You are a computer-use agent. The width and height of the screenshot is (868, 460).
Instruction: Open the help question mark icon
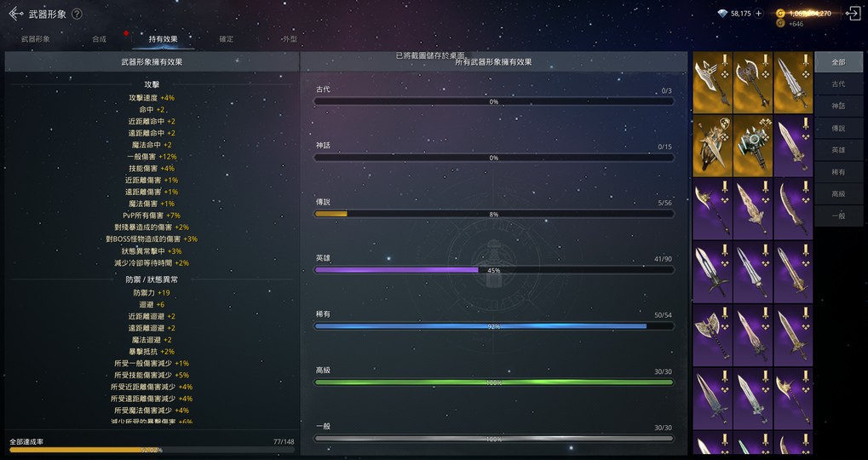[x=77, y=14]
